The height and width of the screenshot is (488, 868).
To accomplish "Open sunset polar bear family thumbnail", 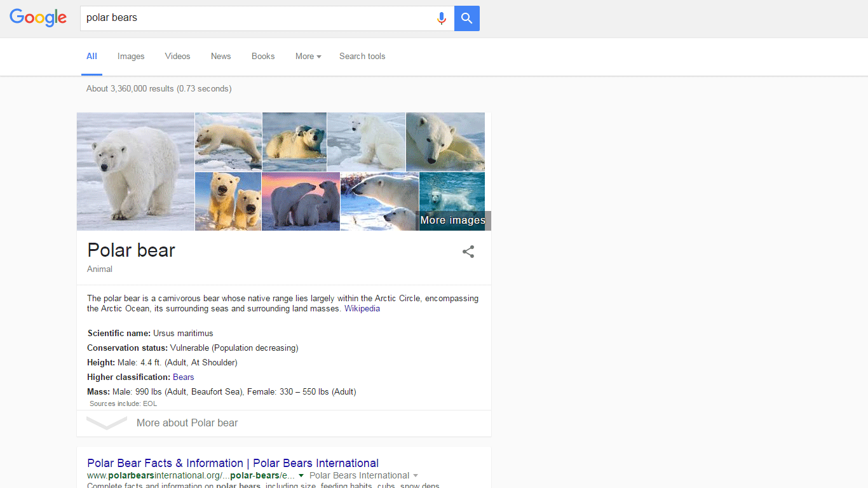I will [301, 201].
